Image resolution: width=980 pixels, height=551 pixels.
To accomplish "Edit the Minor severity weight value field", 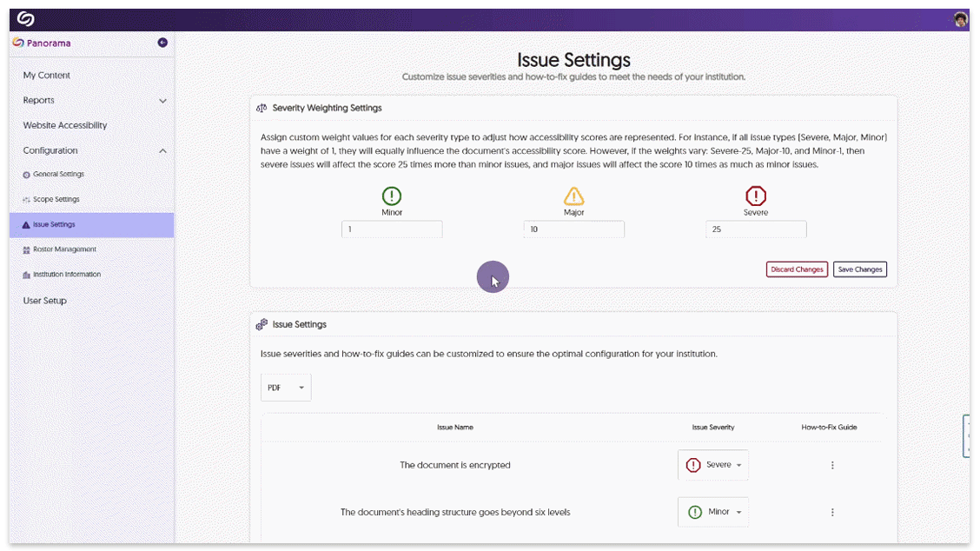I will [x=391, y=229].
